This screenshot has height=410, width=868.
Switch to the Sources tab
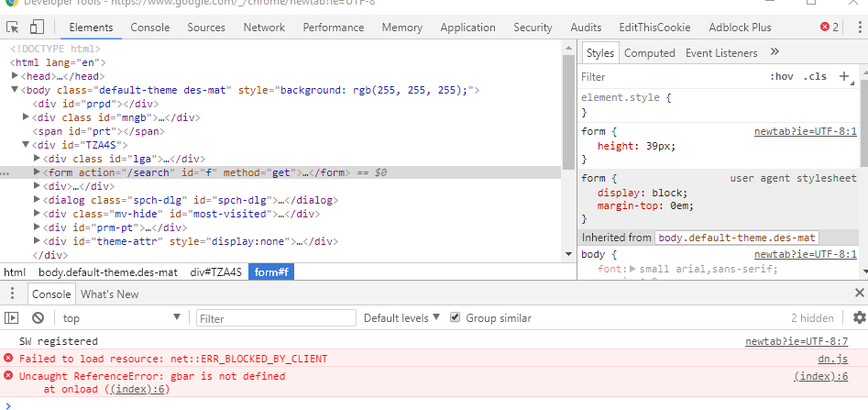tap(206, 28)
